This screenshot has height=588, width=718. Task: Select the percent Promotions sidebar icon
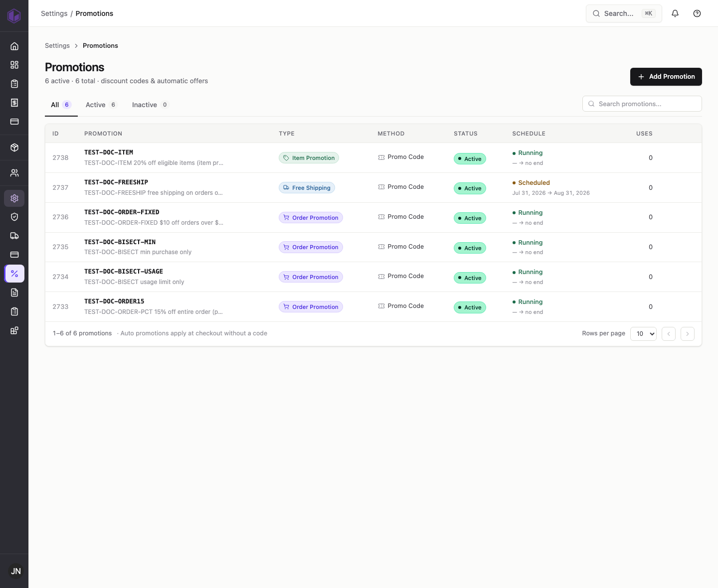pyautogui.click(x=14, y=274)
